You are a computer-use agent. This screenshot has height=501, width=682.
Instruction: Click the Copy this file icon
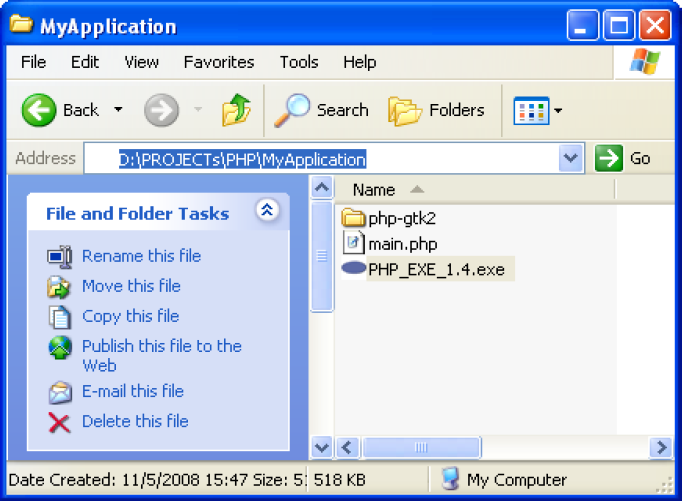tap(59, 317)
